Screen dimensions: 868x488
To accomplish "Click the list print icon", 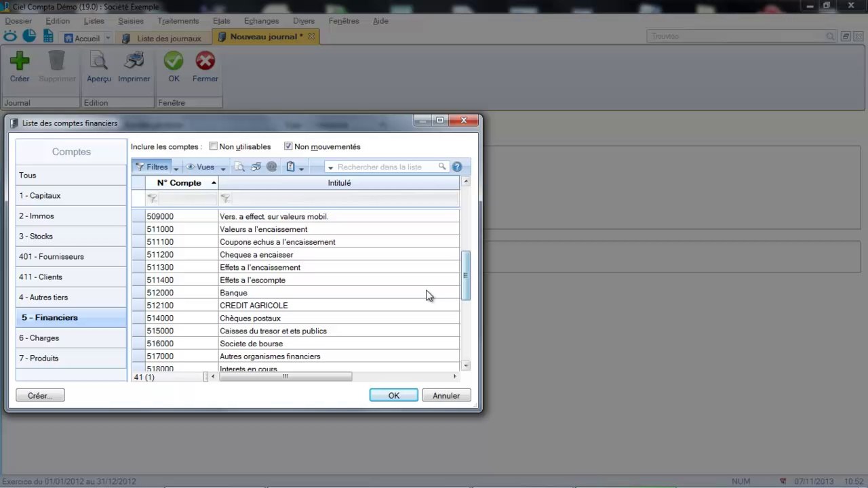I will tap(256, 167).
